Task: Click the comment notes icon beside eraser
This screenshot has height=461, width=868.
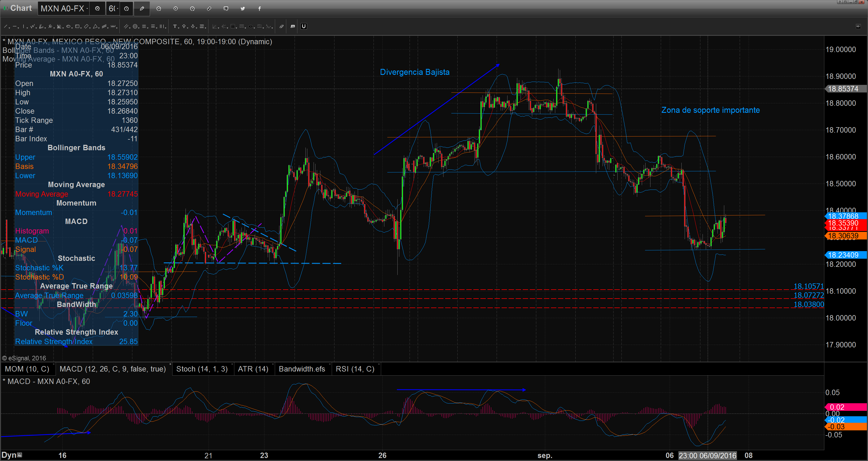Action: point(293,26)
